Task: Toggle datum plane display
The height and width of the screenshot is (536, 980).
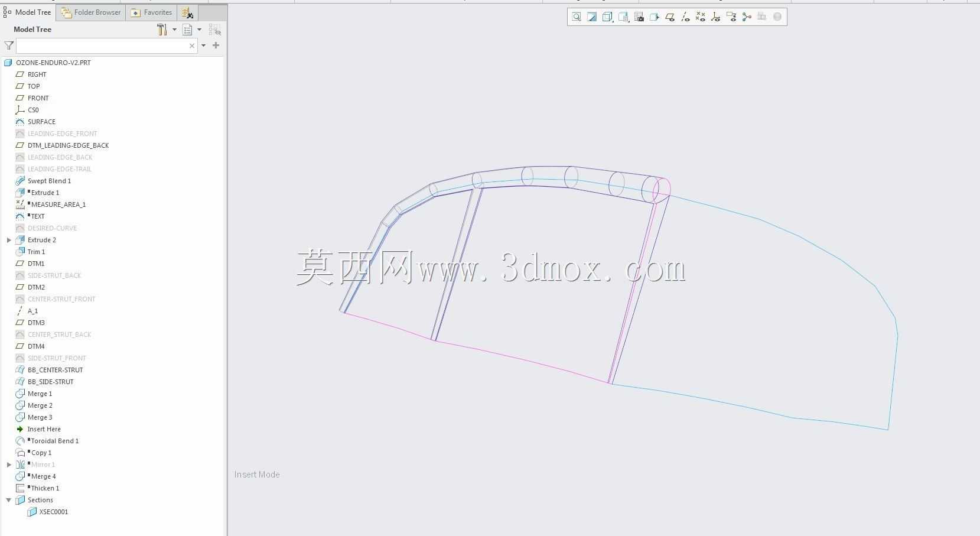Action: [670, 17]
